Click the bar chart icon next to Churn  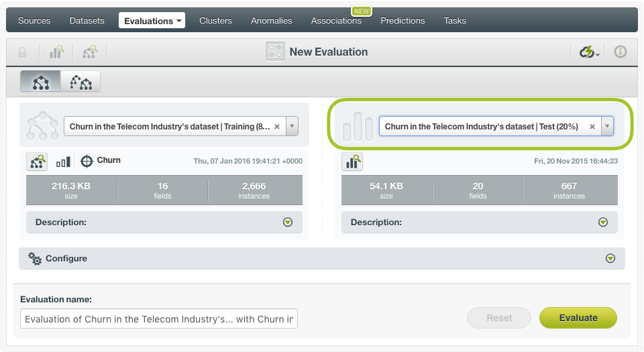(63, 162)
